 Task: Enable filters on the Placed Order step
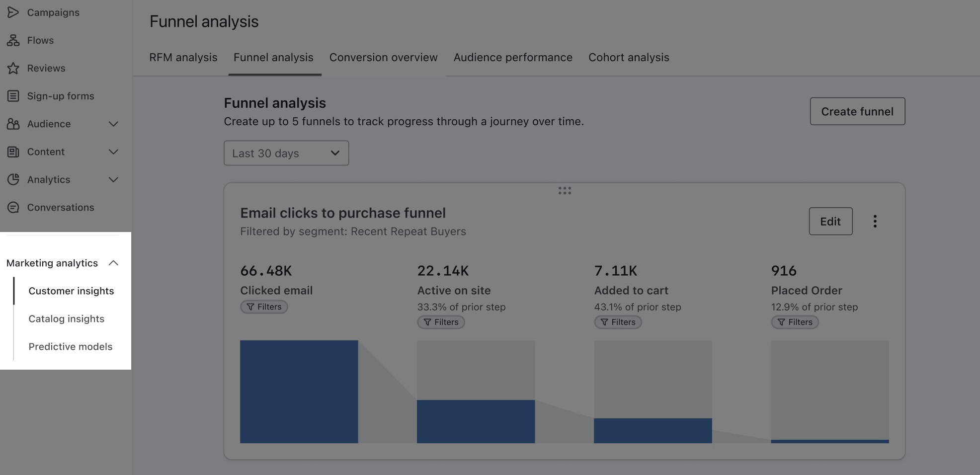[795, 322]
